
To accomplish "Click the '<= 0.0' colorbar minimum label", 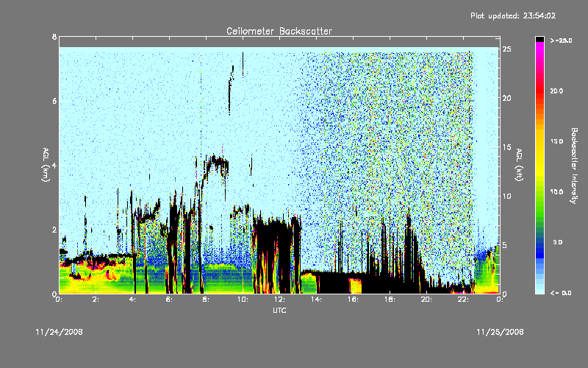I will point(561,293).
